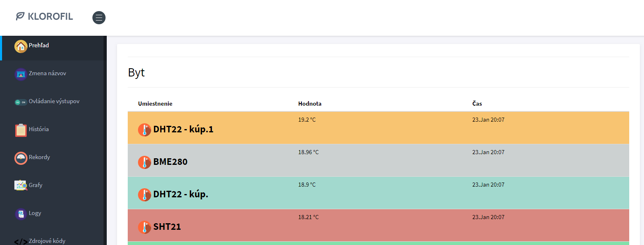The width and height of the screenshot is (644, 245).
Task: Click the Grafy chart icon
Action: [x=21, y=185]
